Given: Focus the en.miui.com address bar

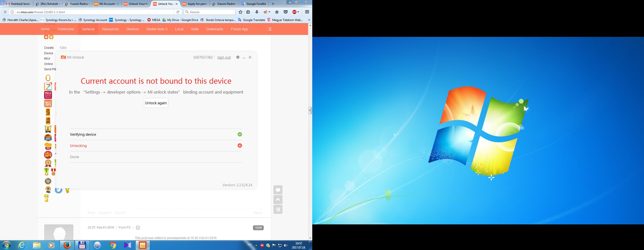Looking at the screenshot, I should (94, 12).
